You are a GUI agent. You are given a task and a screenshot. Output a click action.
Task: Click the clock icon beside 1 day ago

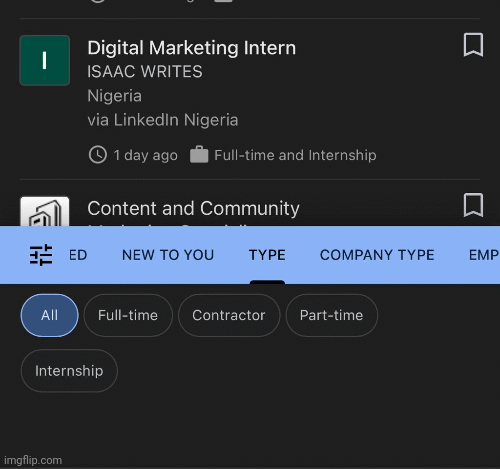click(x=98, y=155)
